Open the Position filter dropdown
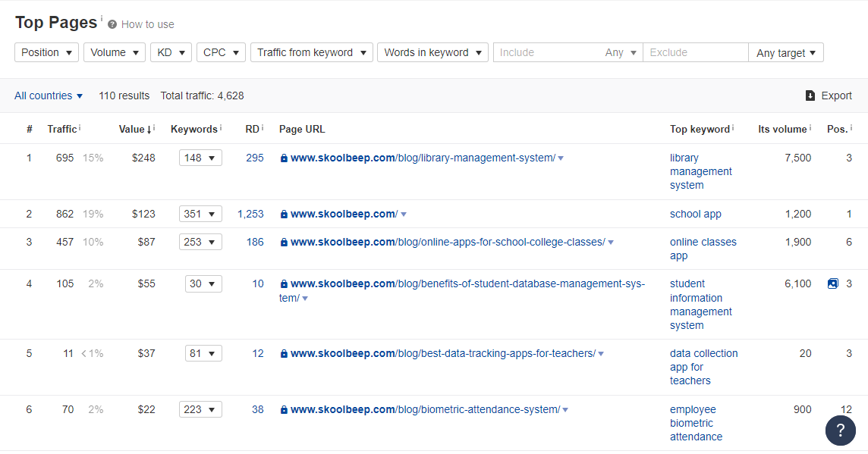Viewport: 868px width, 454px height. (46, 52)
